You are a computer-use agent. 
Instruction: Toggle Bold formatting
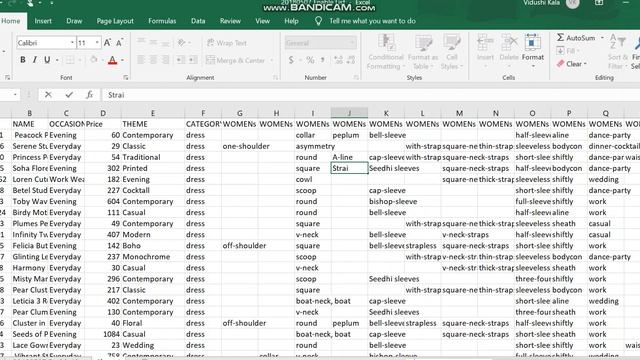coord(22,60)
